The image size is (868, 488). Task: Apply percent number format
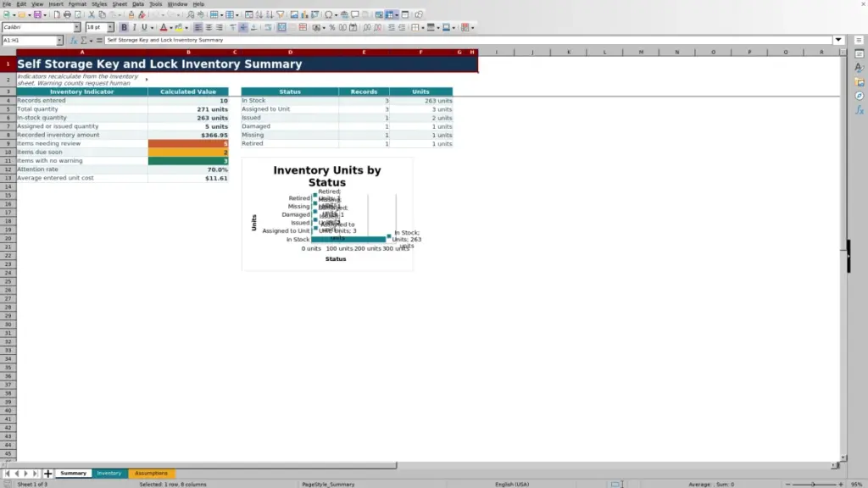[x=332, y=27]
